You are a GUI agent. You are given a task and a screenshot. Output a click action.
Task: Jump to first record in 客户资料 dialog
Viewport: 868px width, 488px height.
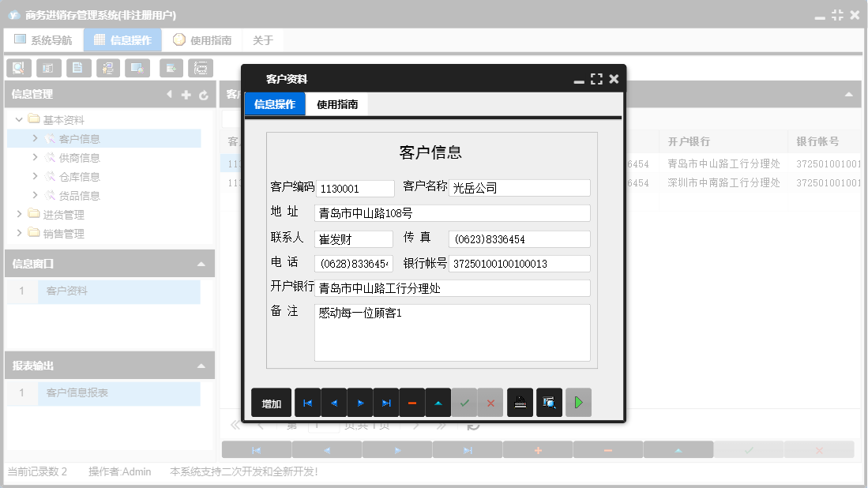(x=307, y=403)
